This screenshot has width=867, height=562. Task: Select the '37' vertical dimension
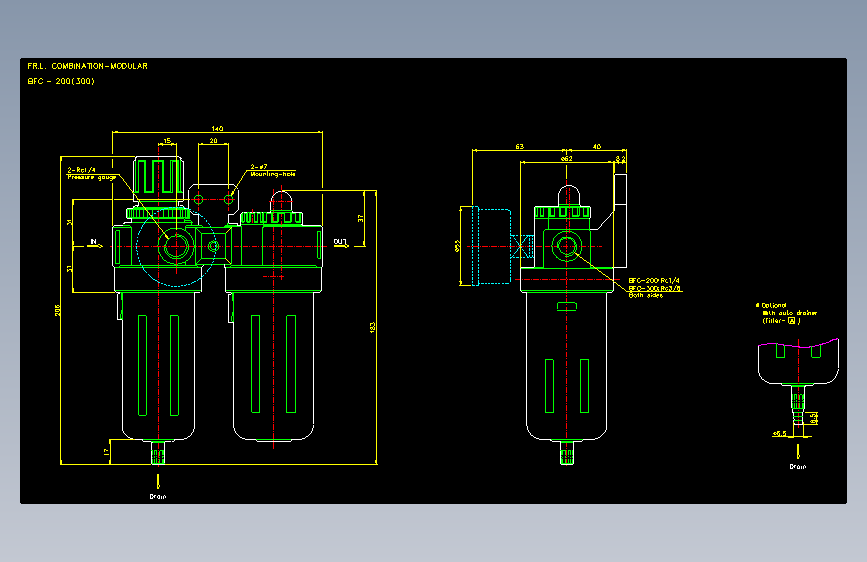361,218
